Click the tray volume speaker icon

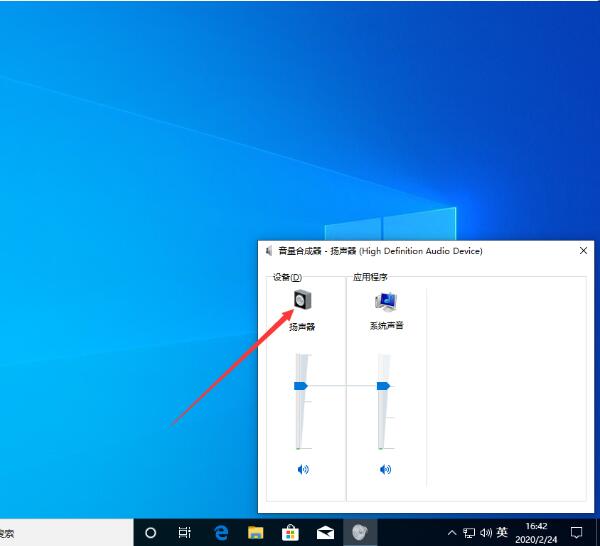pyautogui.click(x=486, y=533)
